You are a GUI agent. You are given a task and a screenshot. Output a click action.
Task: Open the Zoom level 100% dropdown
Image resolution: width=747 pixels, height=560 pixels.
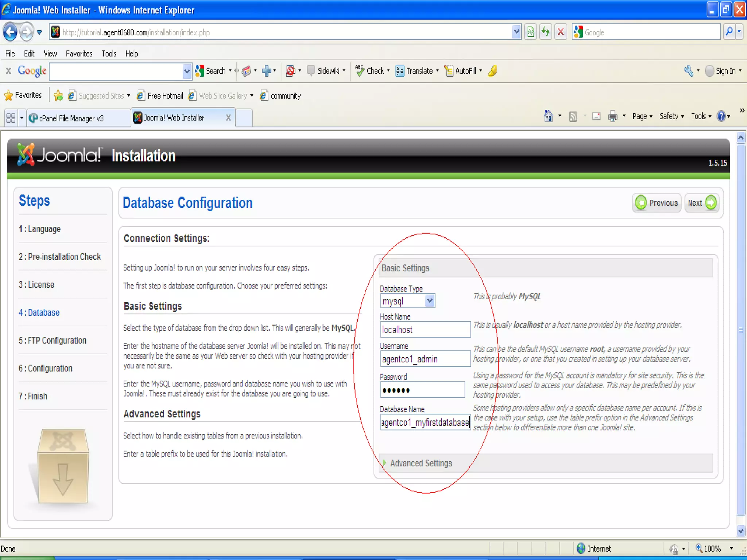731,548
